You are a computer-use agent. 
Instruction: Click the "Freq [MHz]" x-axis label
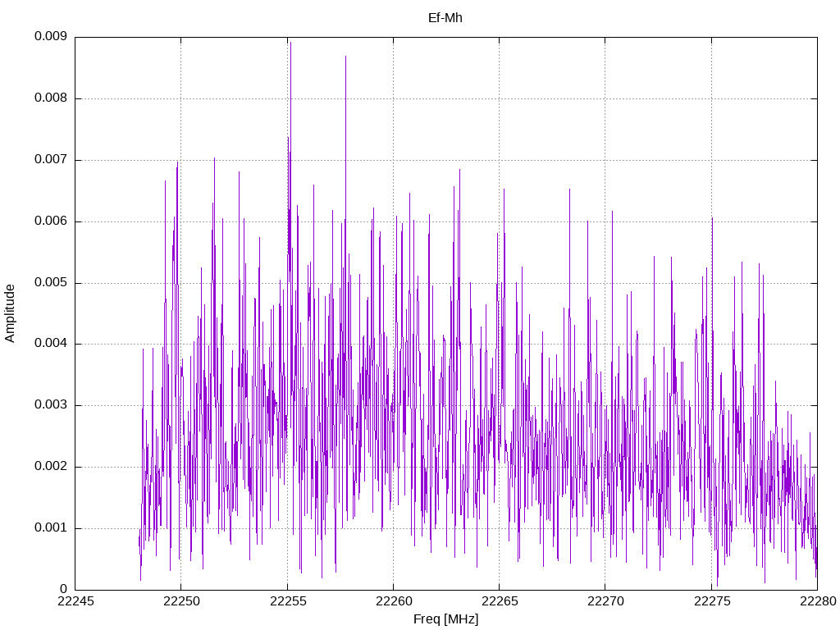coord(445,619)
